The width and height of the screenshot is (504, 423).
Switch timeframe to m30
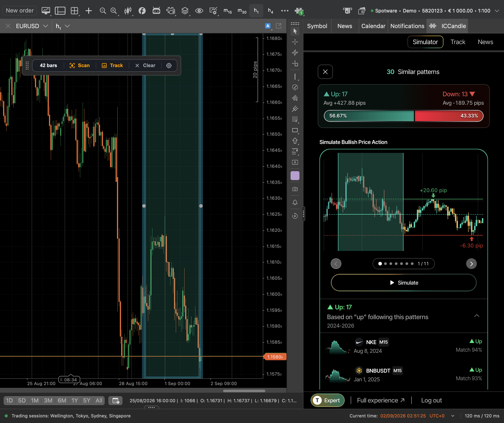pyautogui.click(x=242, y=10)
